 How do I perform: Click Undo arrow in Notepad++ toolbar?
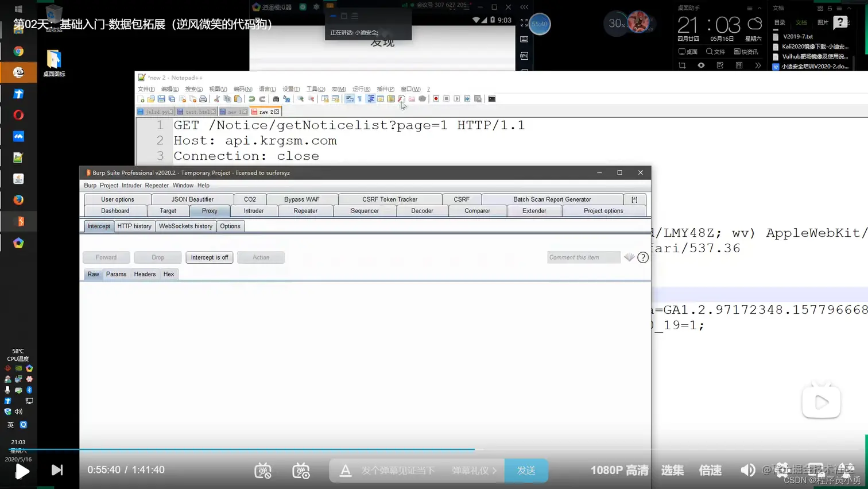point(251,99)
